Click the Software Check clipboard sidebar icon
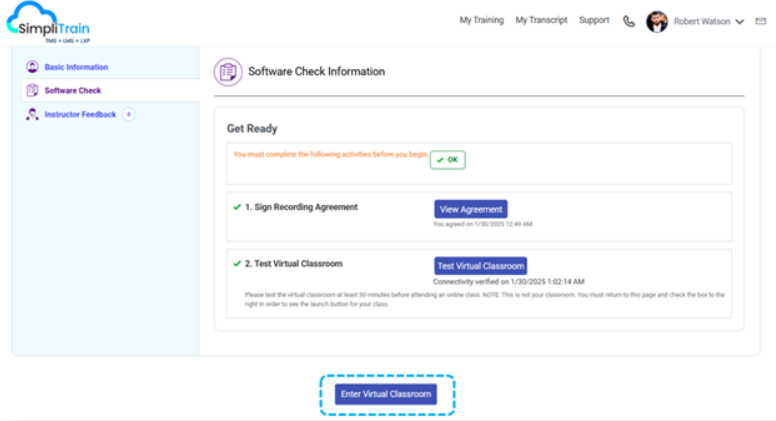Screen dimensions: 776x421 point(32,91)
